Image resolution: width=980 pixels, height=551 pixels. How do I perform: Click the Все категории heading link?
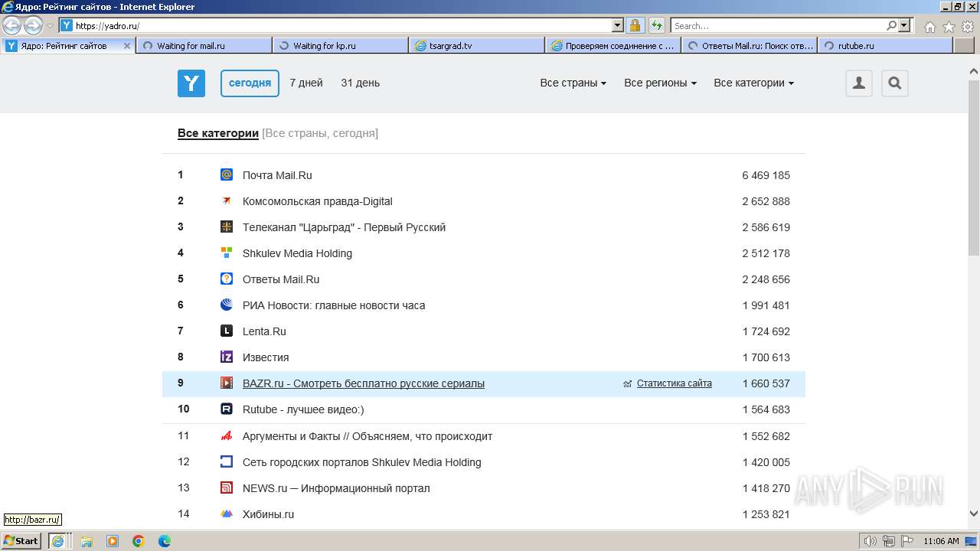[218, 133]
